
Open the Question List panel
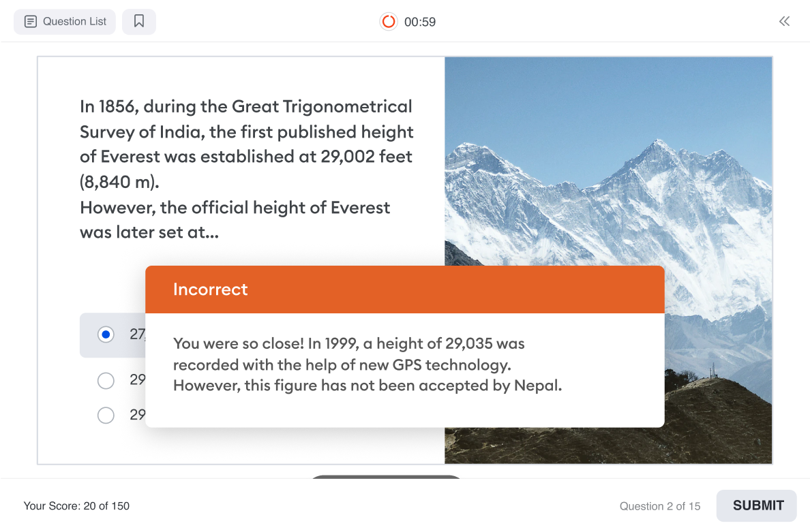pos(65,22)
